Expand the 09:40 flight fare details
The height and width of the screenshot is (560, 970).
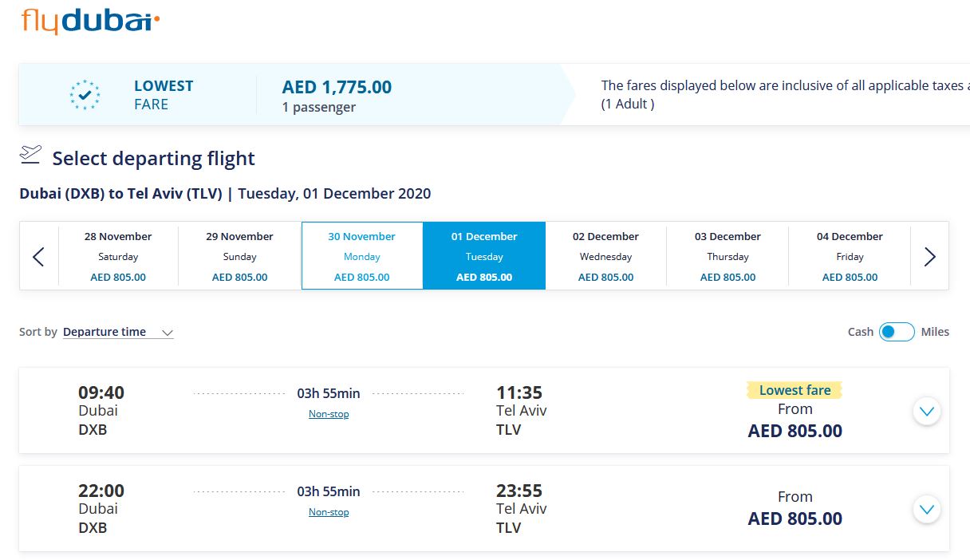[926, 412]
